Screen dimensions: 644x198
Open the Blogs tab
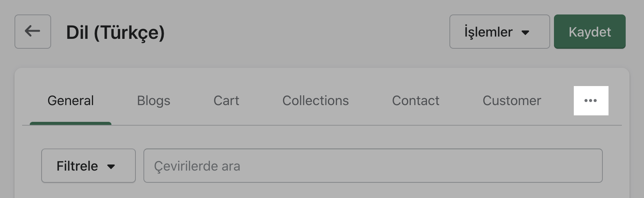(153, 101)
